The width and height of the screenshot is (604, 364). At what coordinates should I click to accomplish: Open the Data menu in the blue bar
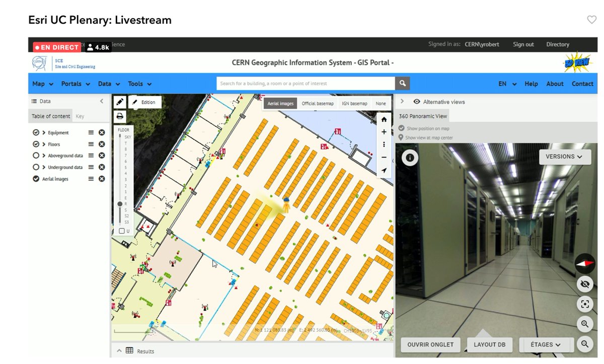109,84
